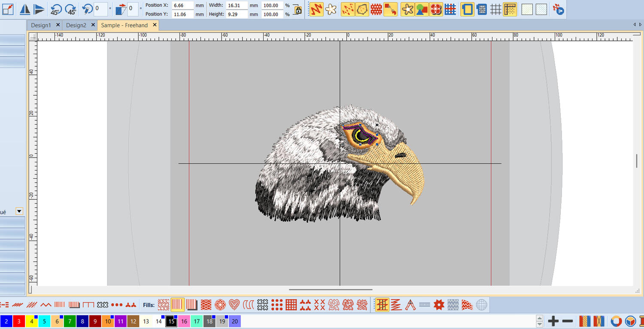Click the minus icon to remove thread color
Screen dimensions: 644x329
click(x=568, y=321)
